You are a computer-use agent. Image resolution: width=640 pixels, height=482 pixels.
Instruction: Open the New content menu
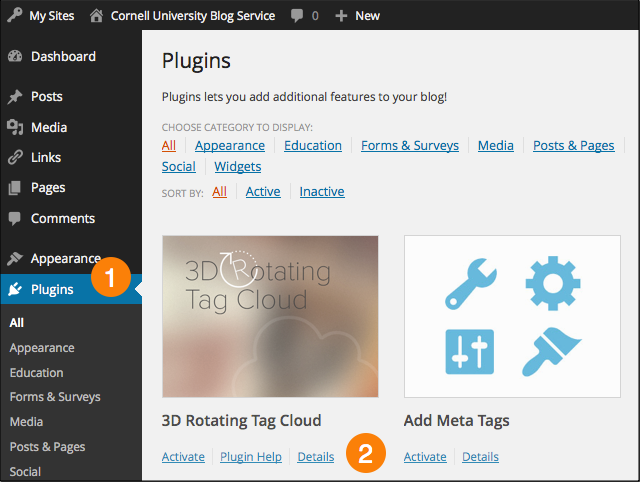pos(367,16)
